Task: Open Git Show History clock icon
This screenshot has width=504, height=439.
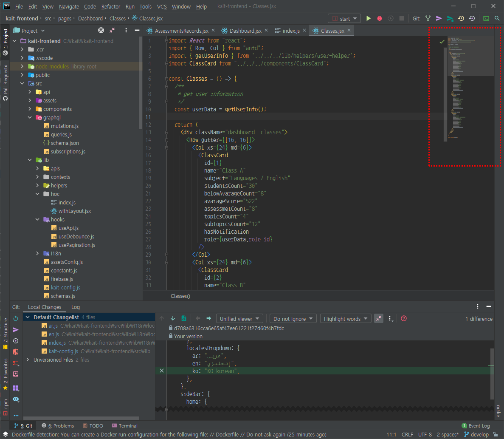Action: coord(461,19)
